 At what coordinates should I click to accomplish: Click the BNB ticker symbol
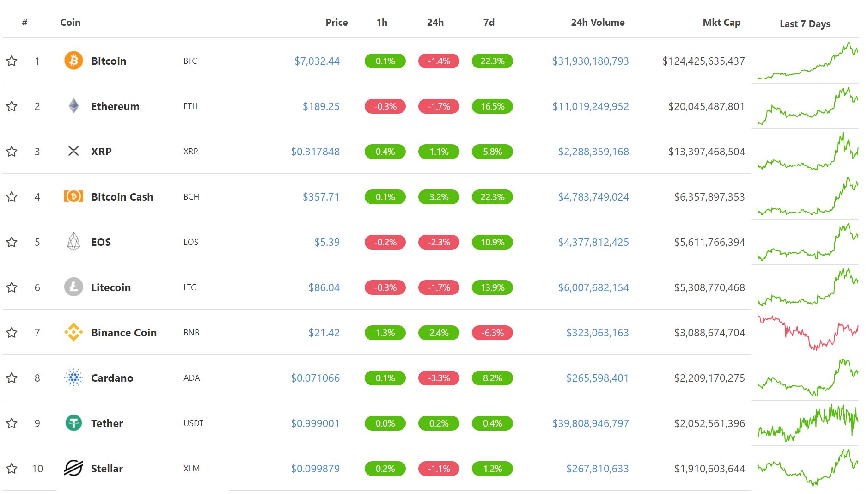191,332
